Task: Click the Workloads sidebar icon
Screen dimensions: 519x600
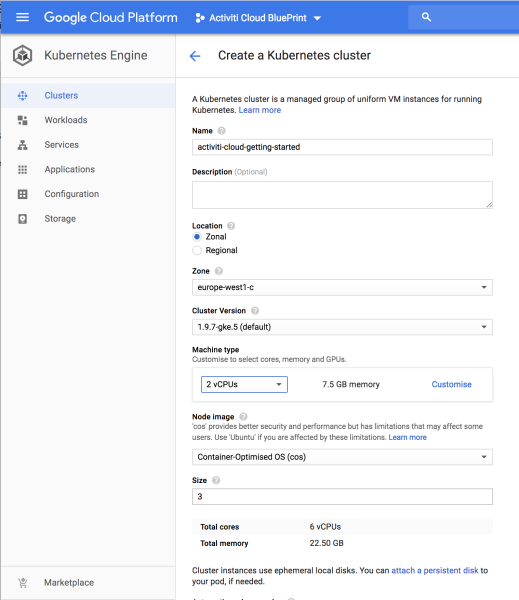Action: (x=23, y=120)
